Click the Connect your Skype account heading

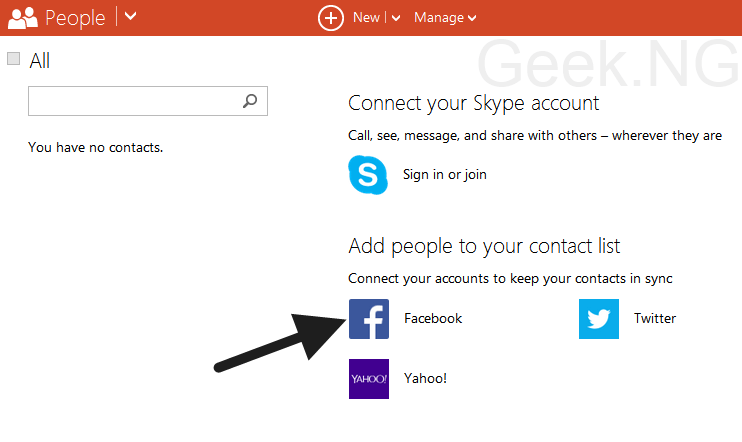pyautogui.click(x=474, y=104)
